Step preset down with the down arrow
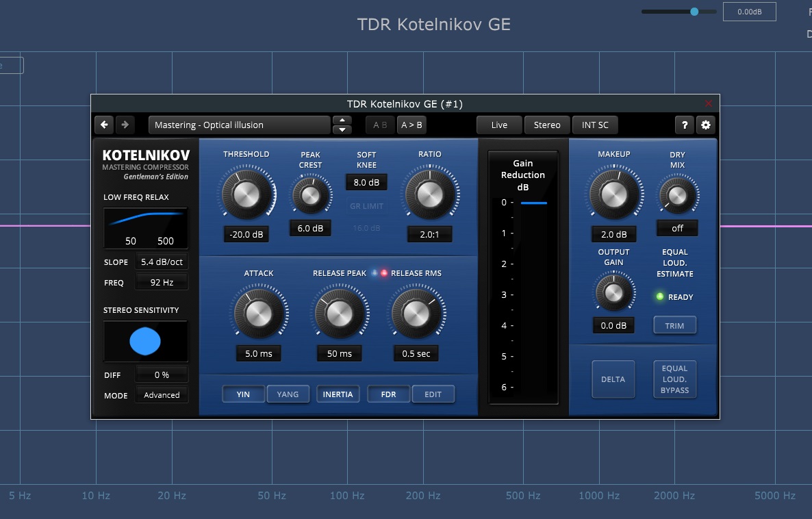Screen dimensions: 812x519 342,129
